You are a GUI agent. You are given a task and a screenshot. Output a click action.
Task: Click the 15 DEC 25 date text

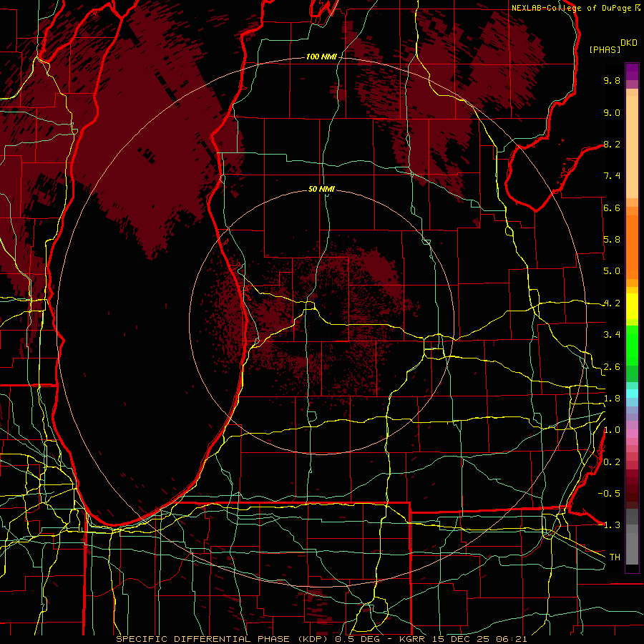click(x=462, y=639)
